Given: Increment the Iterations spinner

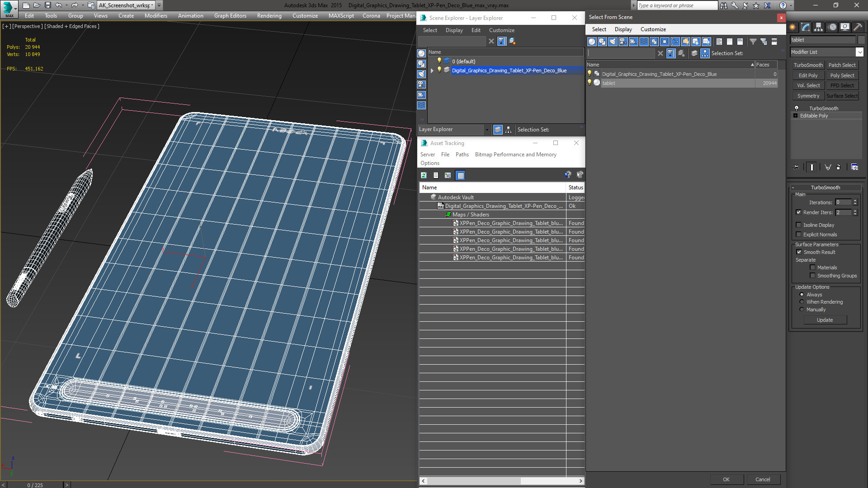Looking at the screenshot, I should point(855,201).
